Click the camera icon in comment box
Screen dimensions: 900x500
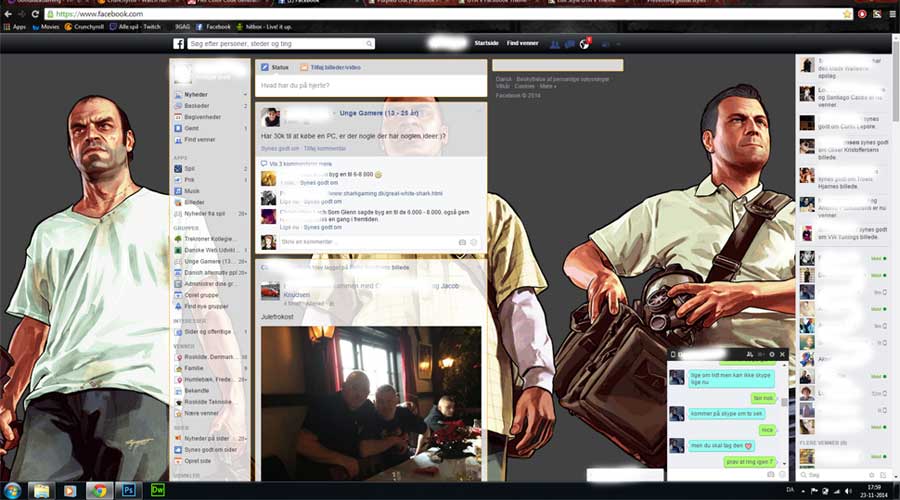[x=462, y=242]
